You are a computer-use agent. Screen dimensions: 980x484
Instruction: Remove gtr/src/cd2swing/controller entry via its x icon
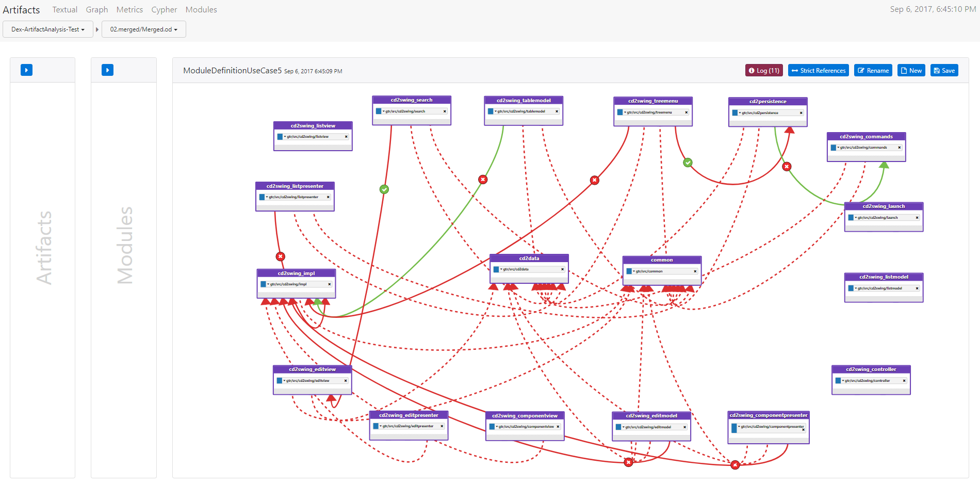(904, 381)
